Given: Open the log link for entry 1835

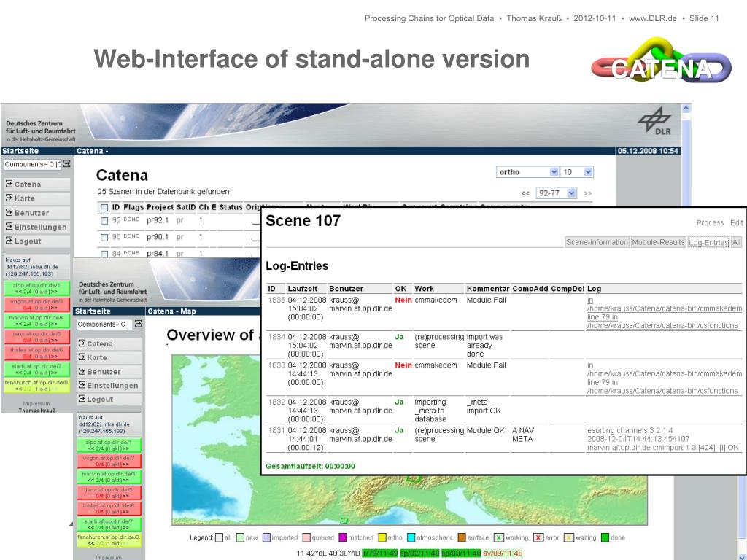Looking at the screenshot, I should click(x=664, y=313).
